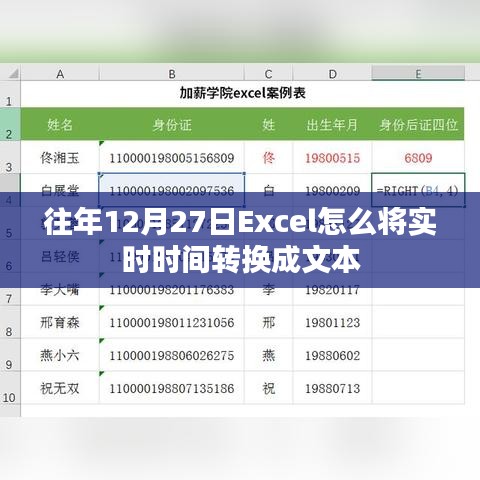Select ID cell 110000198005156809

(172, 157)
